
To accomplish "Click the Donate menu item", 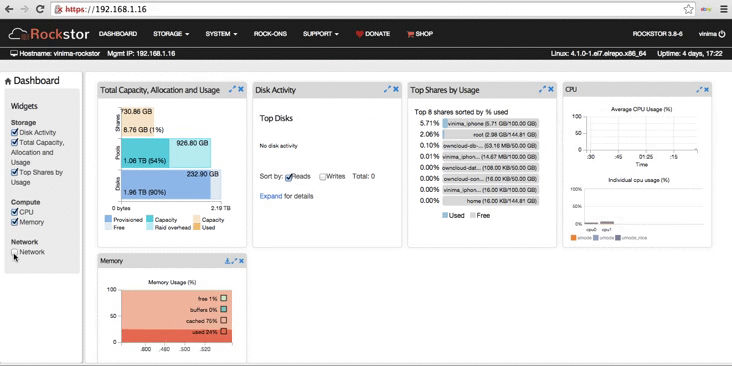I will pyautogui.click(x=373, y=34).
